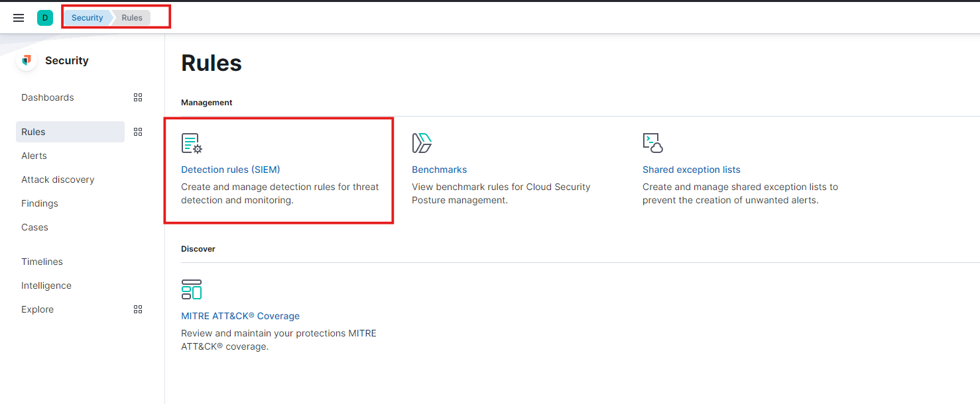This screenshot has height=404, width=980.
Task: Open Alerts in the sidebar
Action: [34, 156]
